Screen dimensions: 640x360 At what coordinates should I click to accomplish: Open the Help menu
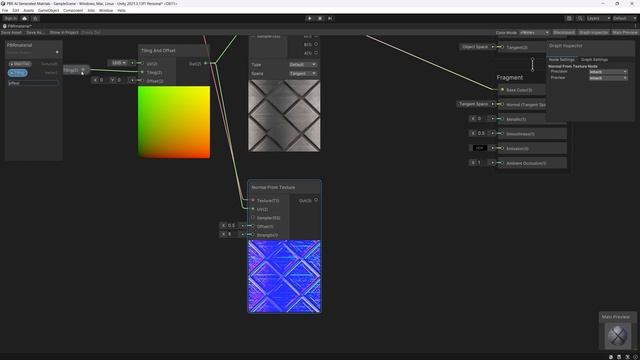click(122, 10)
